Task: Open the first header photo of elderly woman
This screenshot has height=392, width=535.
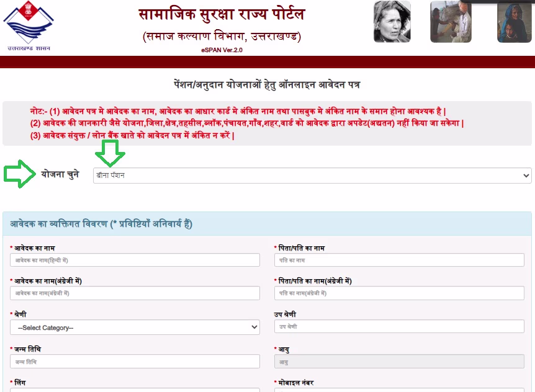Action: pyautogui.click(x=392, y=22)
